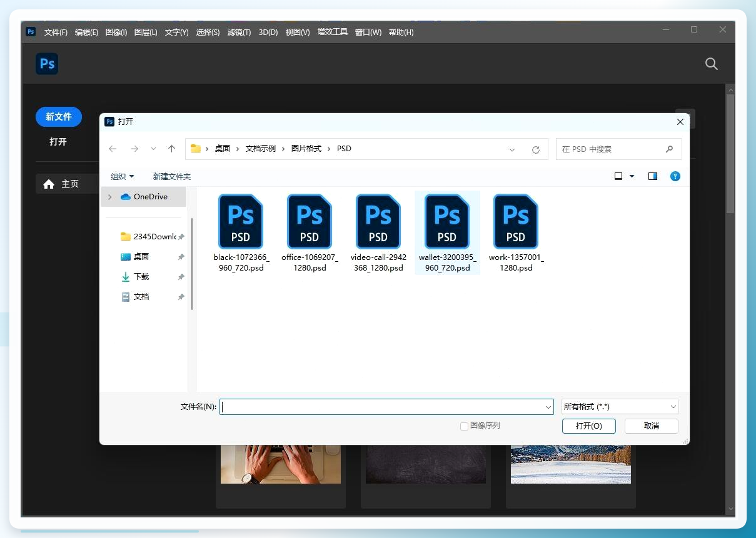
Task: Click the 取消 button
Action: pyautogui.click(x=651, y=426)
